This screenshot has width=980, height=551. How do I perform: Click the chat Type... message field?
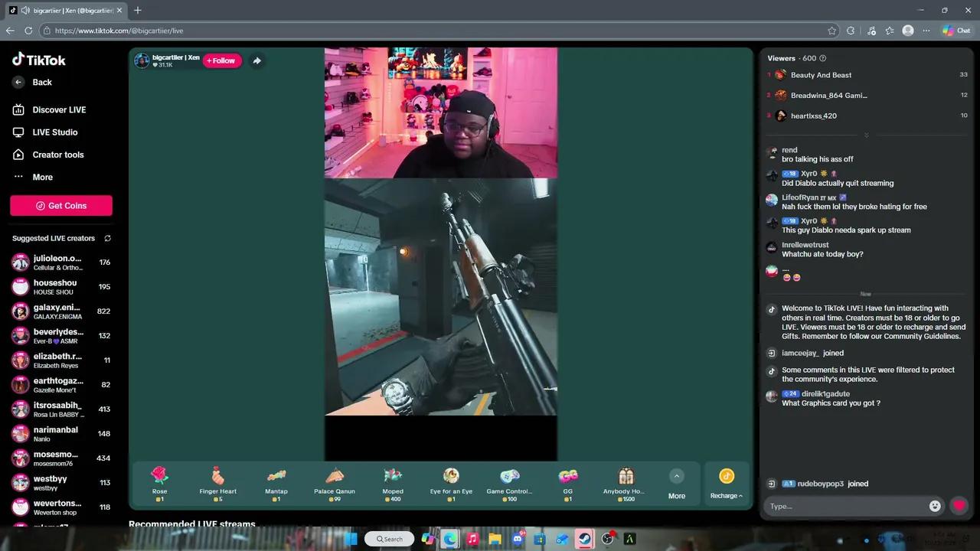[846, 506]
